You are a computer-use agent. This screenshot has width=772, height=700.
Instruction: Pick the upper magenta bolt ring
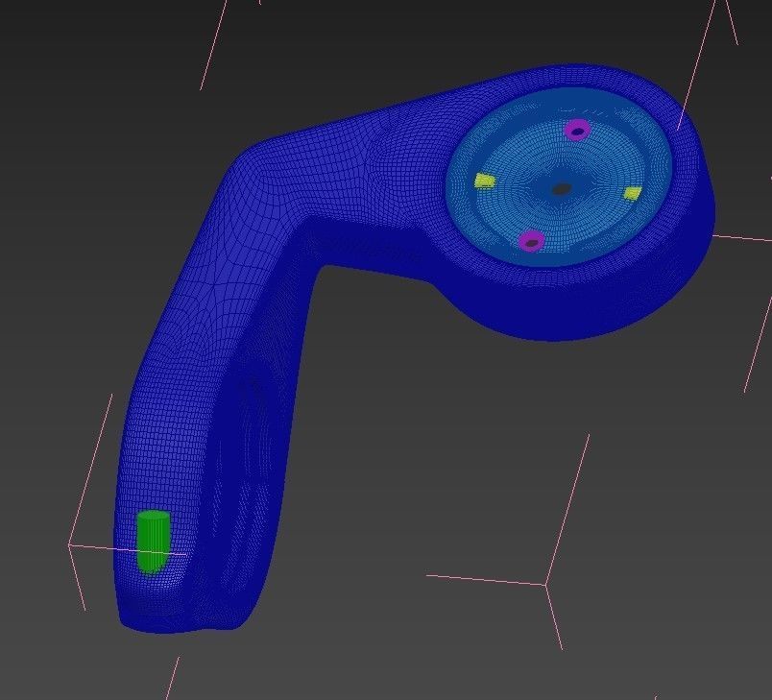577,130
